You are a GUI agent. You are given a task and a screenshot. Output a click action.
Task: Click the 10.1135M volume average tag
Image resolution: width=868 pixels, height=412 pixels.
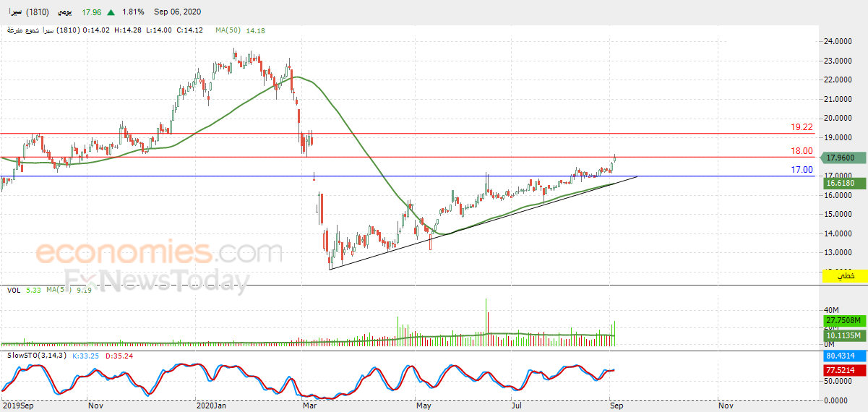click(x=844, y=336)
